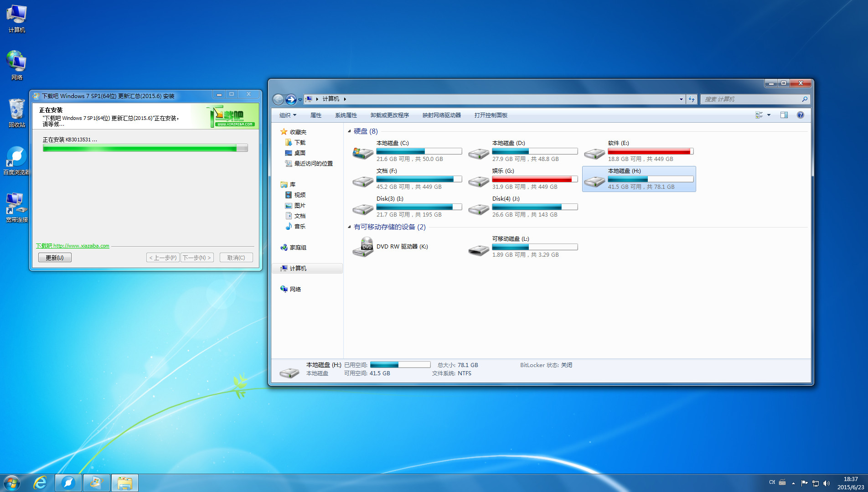Click the 计算机 breadcrumb arrow
Viewport: 868px width, 492px height.
tap(345, 99)
